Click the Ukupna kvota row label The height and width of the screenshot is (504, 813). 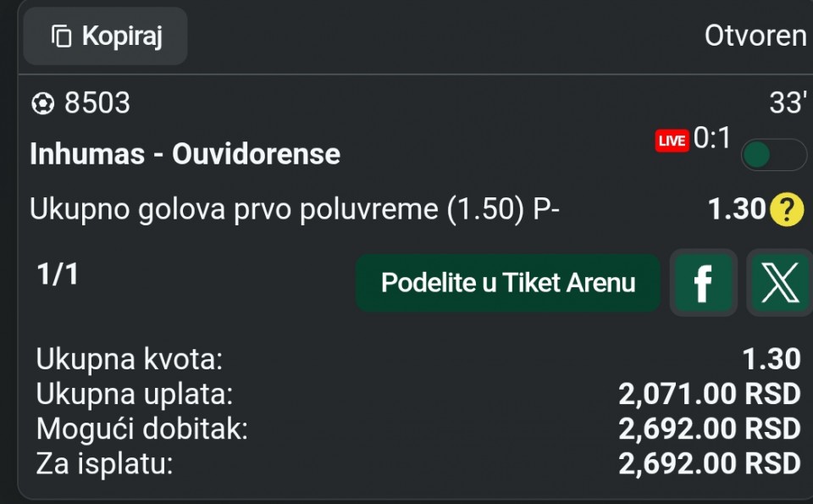[x=129, y=360]
